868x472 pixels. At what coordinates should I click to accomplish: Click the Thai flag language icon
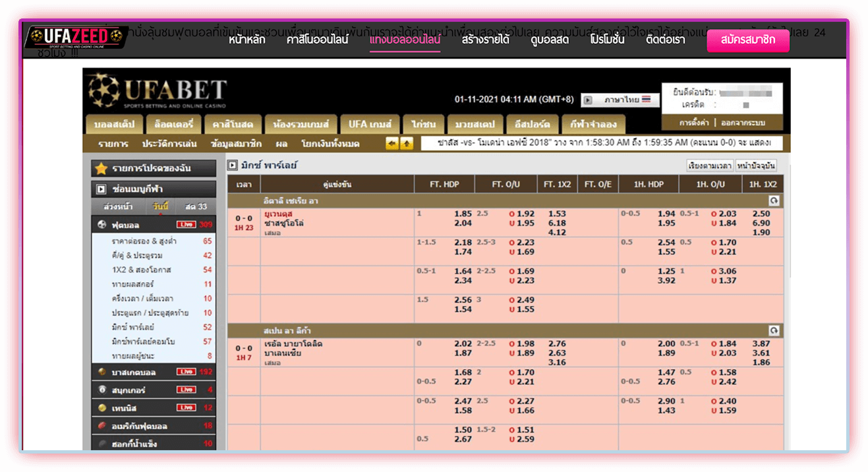tap(647, 100)
